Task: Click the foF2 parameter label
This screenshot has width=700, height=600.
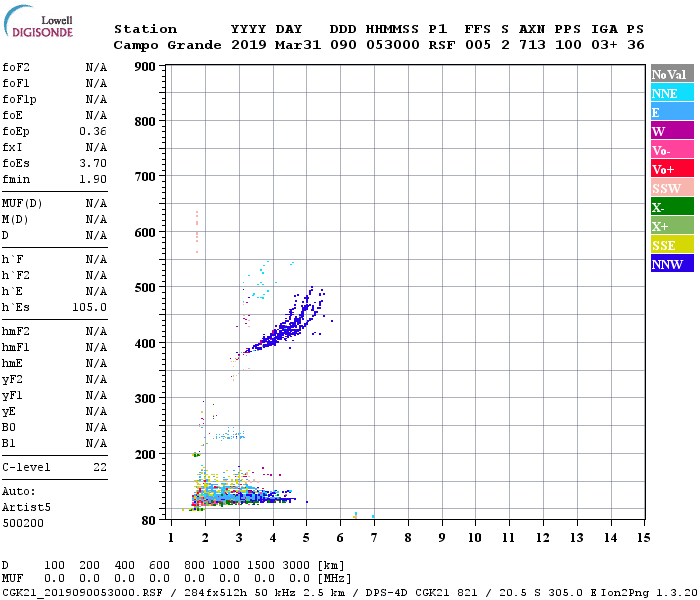Action: point(16,67)
